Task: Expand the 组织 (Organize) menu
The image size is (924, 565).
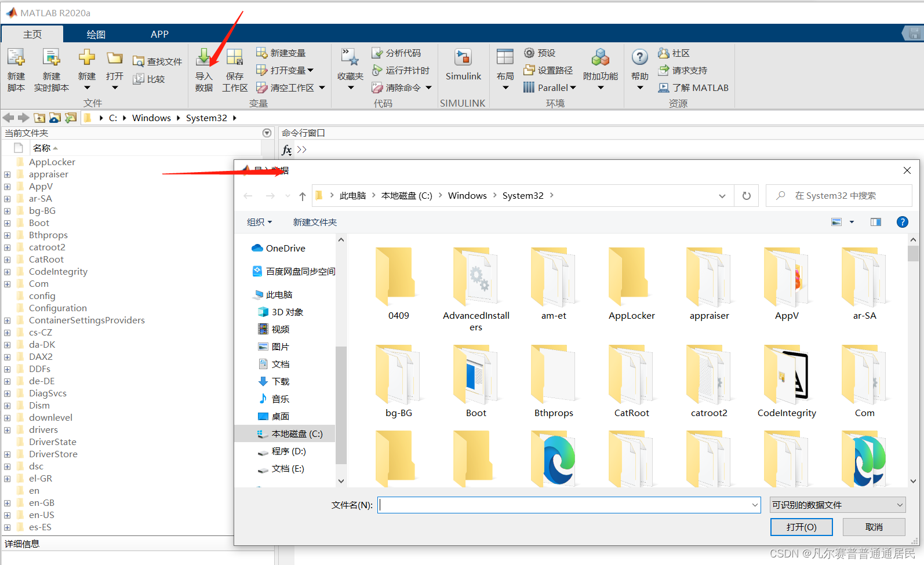Action: click(x=259, y=222)
